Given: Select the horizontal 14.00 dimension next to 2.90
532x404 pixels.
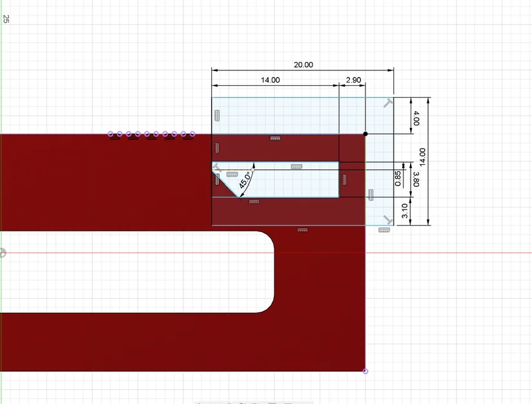Looking at the screenshot, I should pos(270,80).
